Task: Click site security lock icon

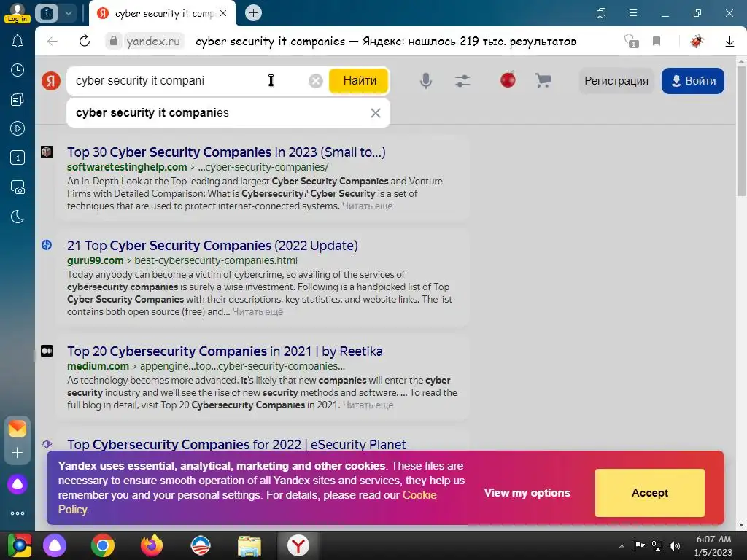Action: [x=113, y=42]
